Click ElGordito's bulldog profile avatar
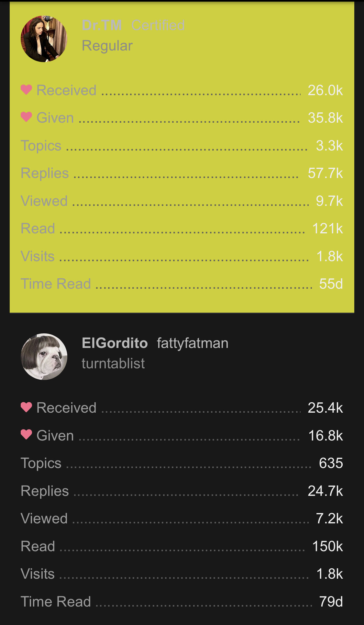Screen dimensions: 364x625 44,356
